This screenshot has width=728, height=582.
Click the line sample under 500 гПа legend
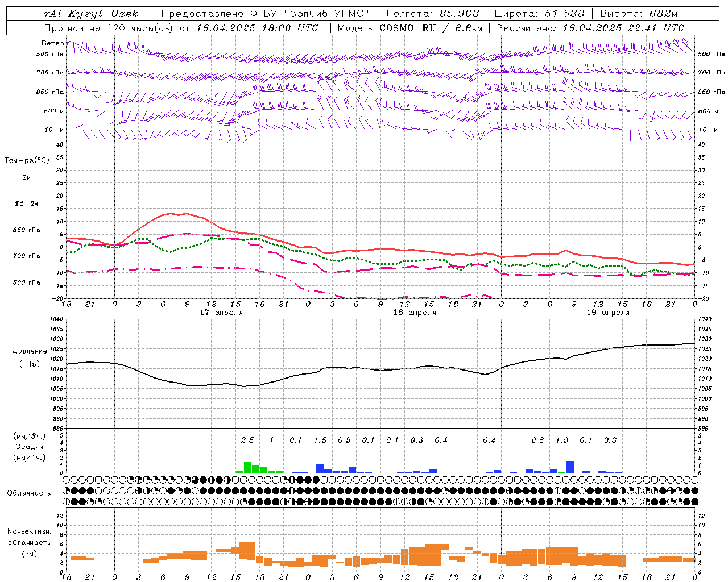click(x=26, y=289)
